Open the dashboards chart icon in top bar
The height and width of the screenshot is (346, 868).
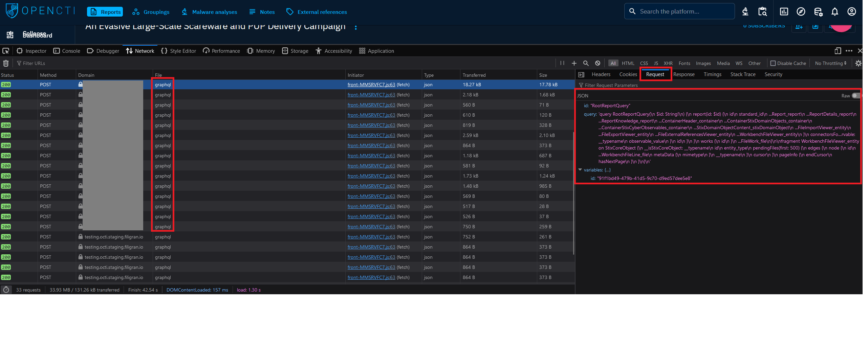784,11
